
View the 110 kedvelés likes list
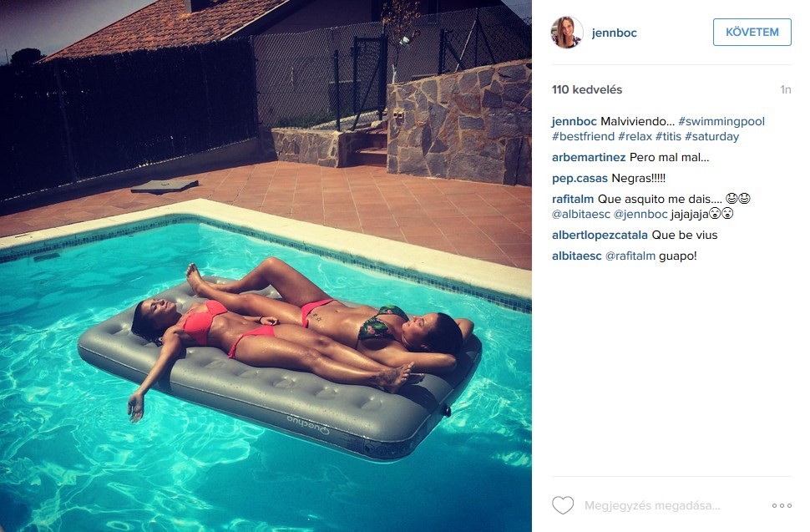(587, 90)
